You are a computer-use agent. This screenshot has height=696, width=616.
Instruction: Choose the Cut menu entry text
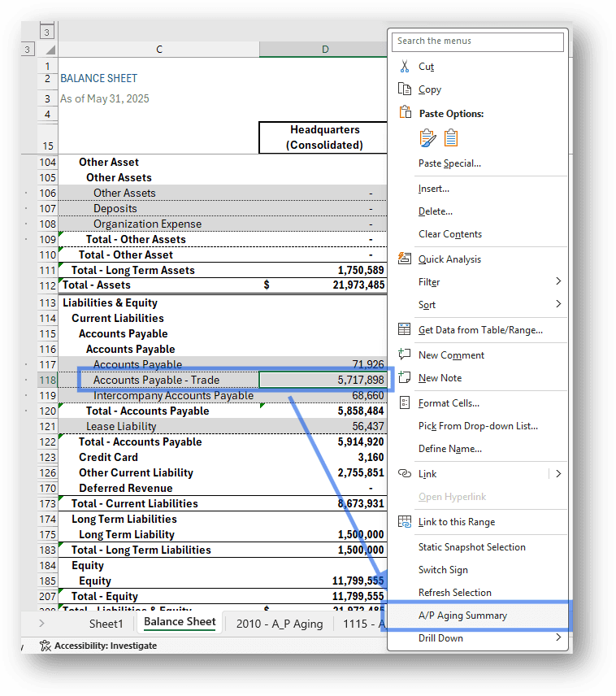point(426,67)
